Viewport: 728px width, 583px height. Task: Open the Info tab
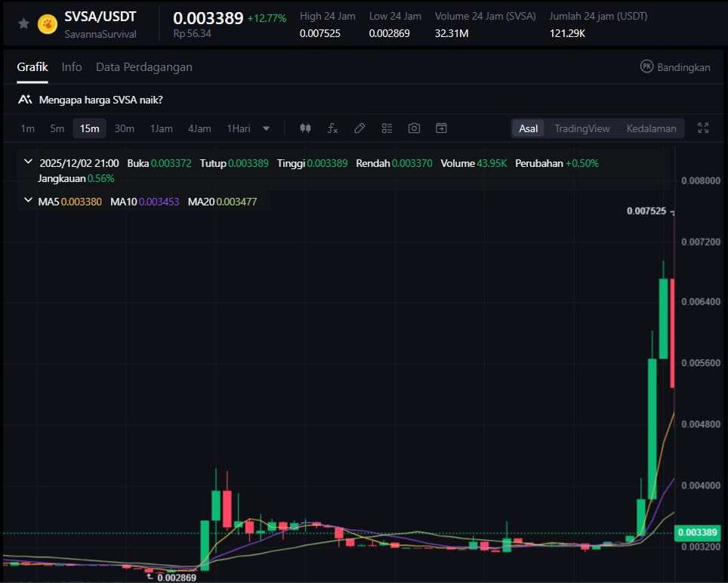click(x=72, y=67)
